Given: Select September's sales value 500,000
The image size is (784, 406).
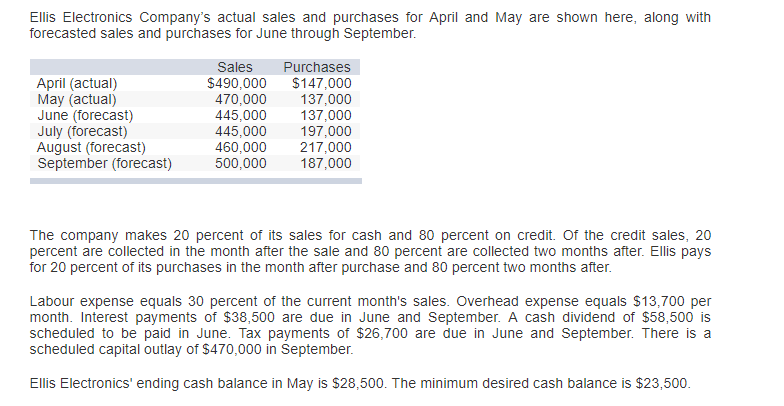Looking at the screenshot, I should coord(241,163).
